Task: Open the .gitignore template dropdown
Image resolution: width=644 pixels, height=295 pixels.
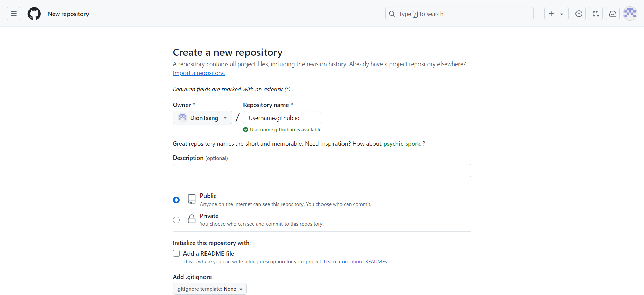Action: point(210,289)
